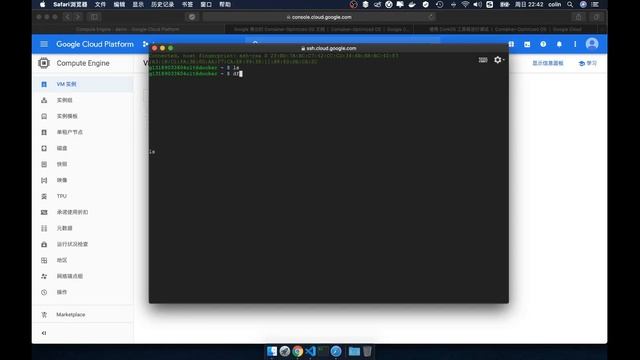Click the TPU icon in the sidebar
Image resolution: width=640 pixels, height=360 pixels.
(x=44, y=196)
